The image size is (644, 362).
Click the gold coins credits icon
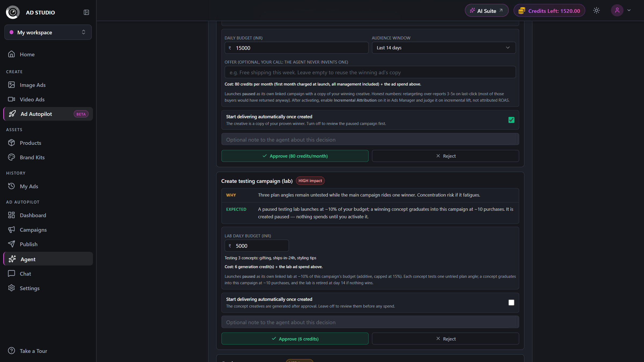[522, 11]
